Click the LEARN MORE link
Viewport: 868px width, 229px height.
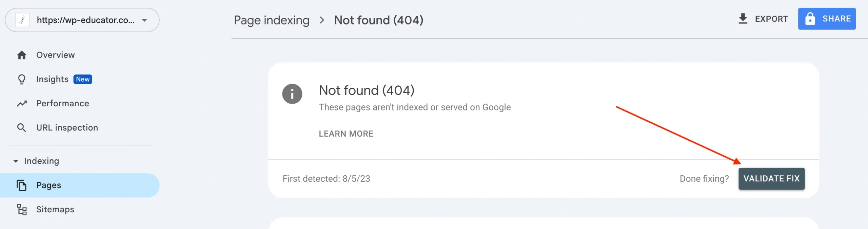(x=346, y=134)
